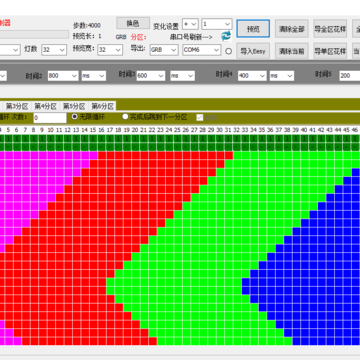Toggle the greyed checkbox after 完成后跳到下一分区
This screenshot has width=360, height=360.
coord(200,117)
